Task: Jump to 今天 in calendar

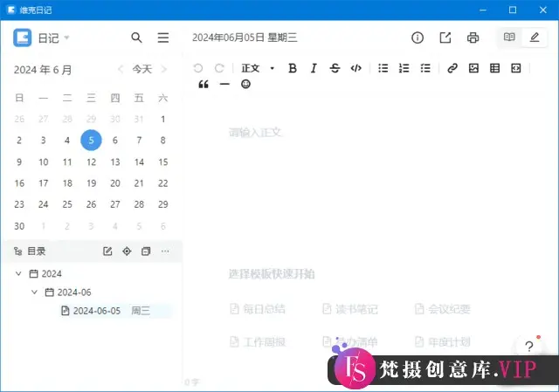Action: [x=141, y=69]
